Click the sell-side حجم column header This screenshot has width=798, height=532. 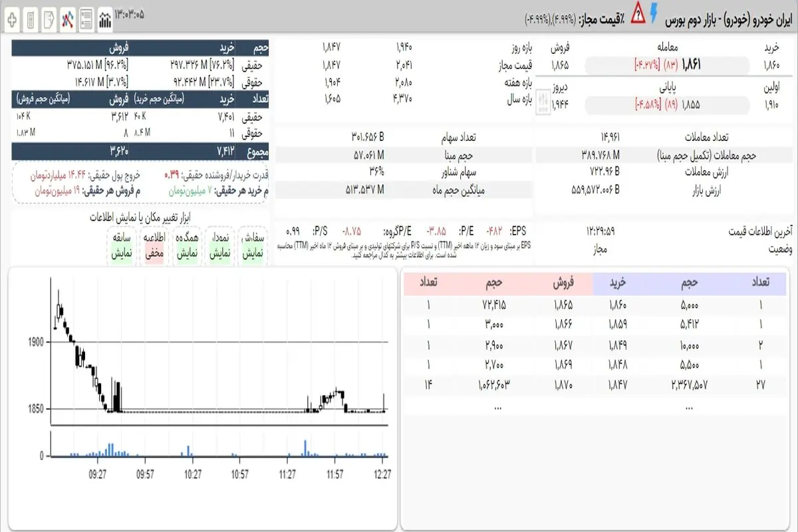494,282
